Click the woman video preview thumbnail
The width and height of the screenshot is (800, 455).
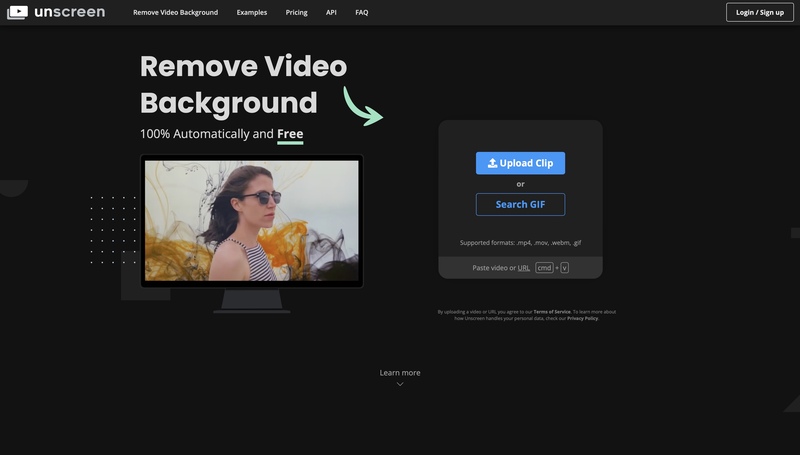[252, 221]
